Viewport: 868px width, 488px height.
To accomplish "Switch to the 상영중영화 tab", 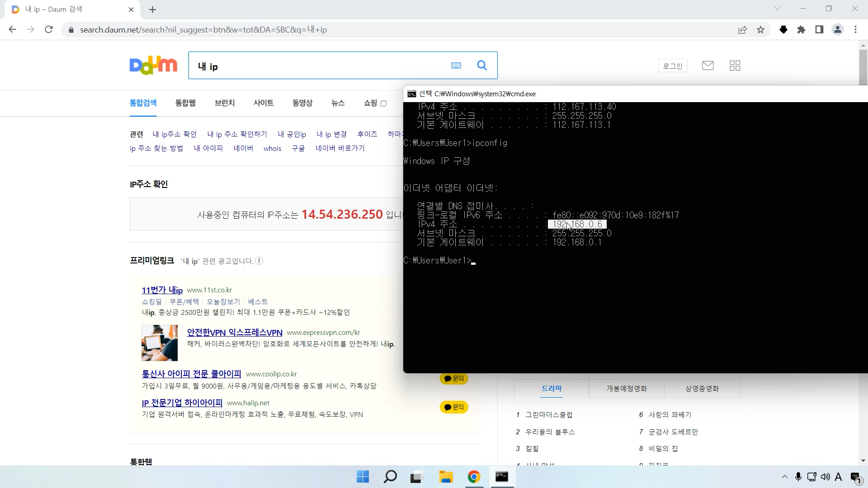I will click(x=702, y=388).
